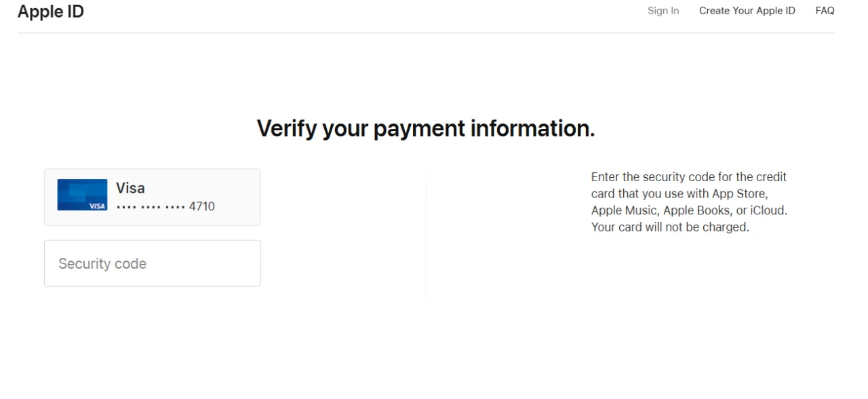Click the vertical divider between form and description
Image resolution: width=868 pixels, height=399 pixels.
[426, 233]
